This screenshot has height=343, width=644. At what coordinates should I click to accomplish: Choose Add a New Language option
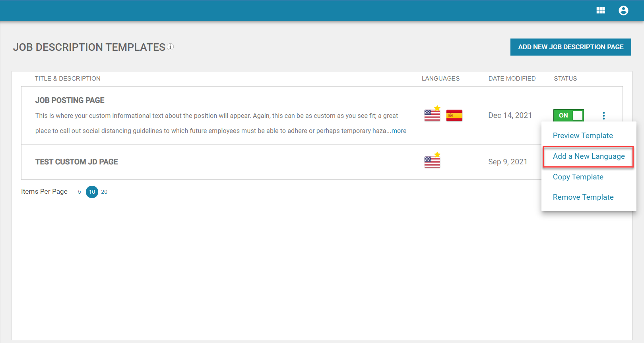(588, 156)
